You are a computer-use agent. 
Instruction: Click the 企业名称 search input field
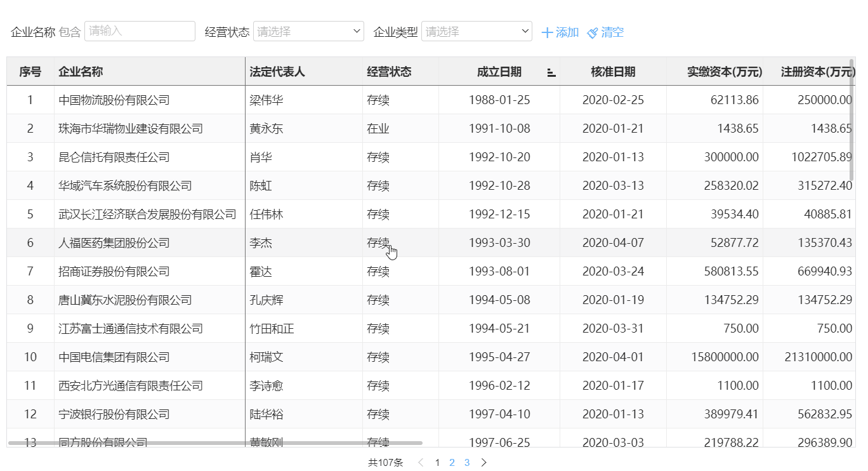[x=140, y=30]
